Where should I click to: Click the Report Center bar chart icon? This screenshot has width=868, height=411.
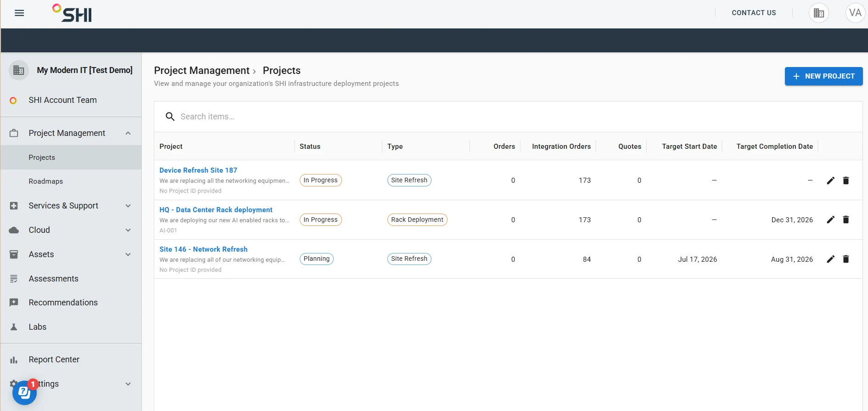pos(14,360)
